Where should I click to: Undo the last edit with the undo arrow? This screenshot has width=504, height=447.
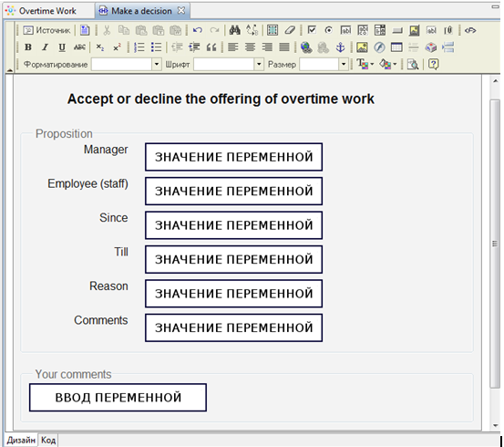click(198, 30)
